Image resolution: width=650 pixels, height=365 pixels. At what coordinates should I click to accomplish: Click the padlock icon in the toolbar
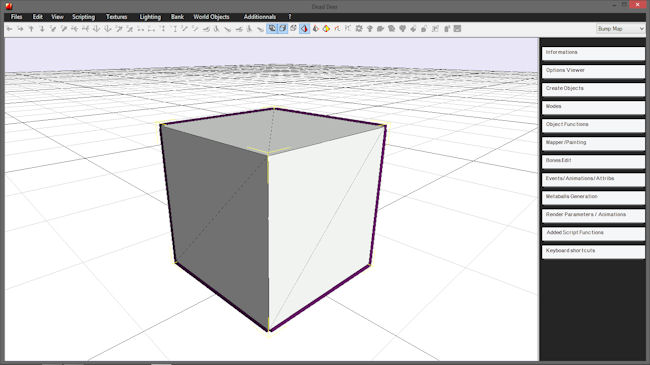click(x=424, y=29)
